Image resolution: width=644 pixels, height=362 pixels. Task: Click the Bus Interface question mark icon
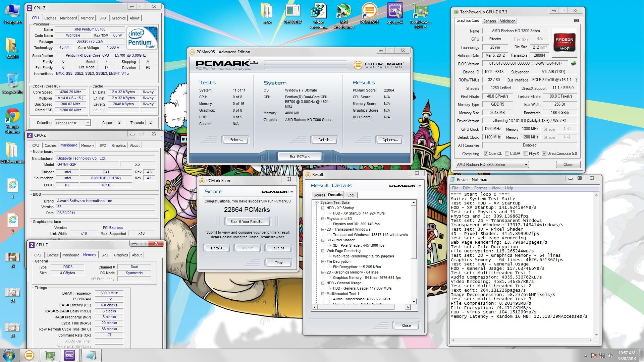coord(576,80)
